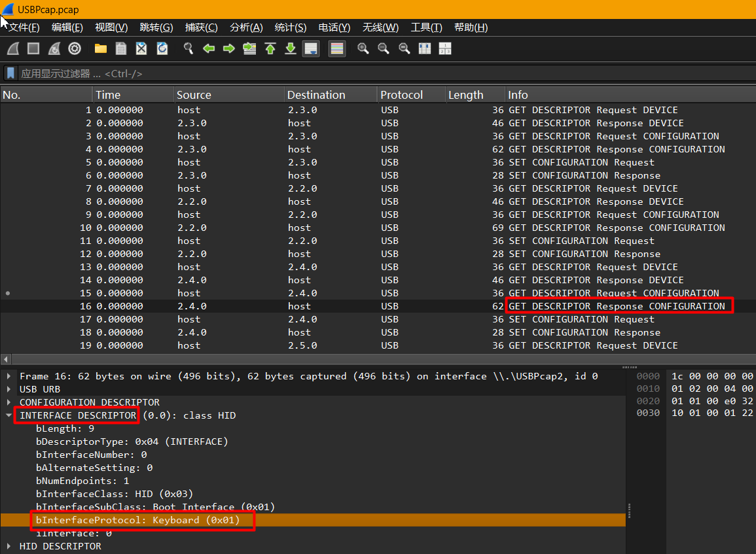Open a capture file with folder icon
This screenshot has height=554, width=756.
click(101, 49)
